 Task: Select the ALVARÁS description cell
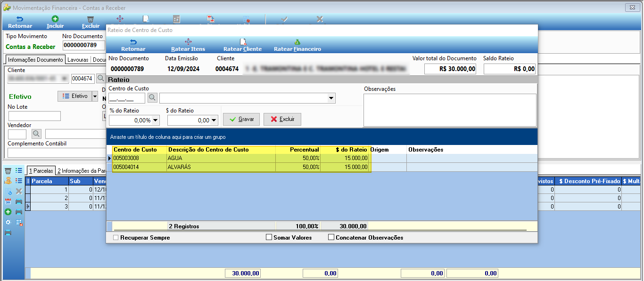point(221,167)
